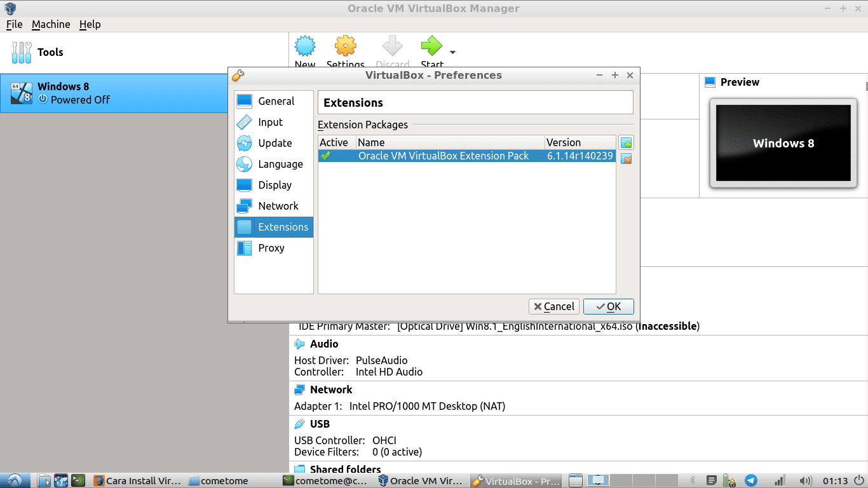Click the Telegram tray icon
Image resolution: width=868 pixels, height=488 pixels.
[751, 481]
